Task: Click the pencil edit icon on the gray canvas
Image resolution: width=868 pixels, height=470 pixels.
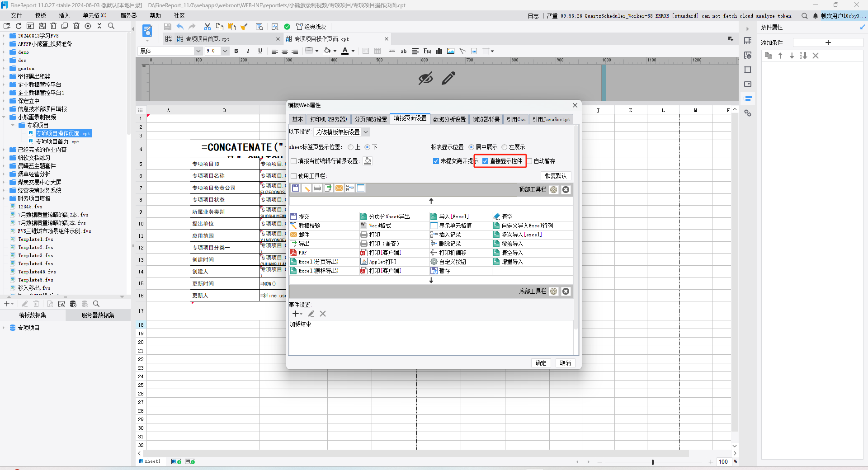Action: [448, 79]
